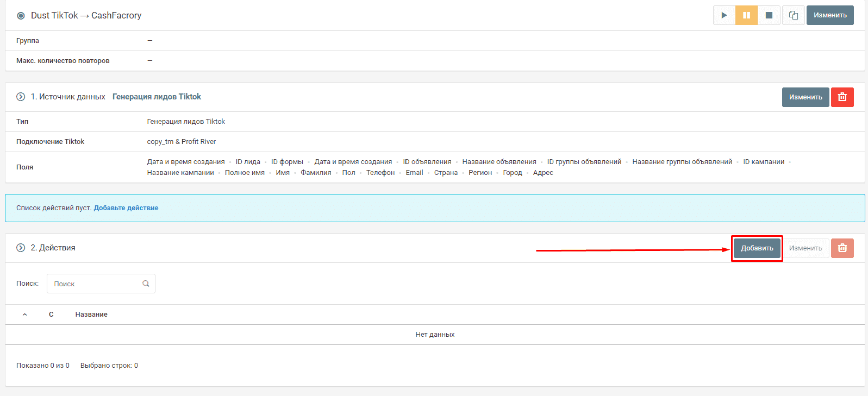Pause the process using the orange button
The image size is (868, 396).
click(x=746, y=15)
